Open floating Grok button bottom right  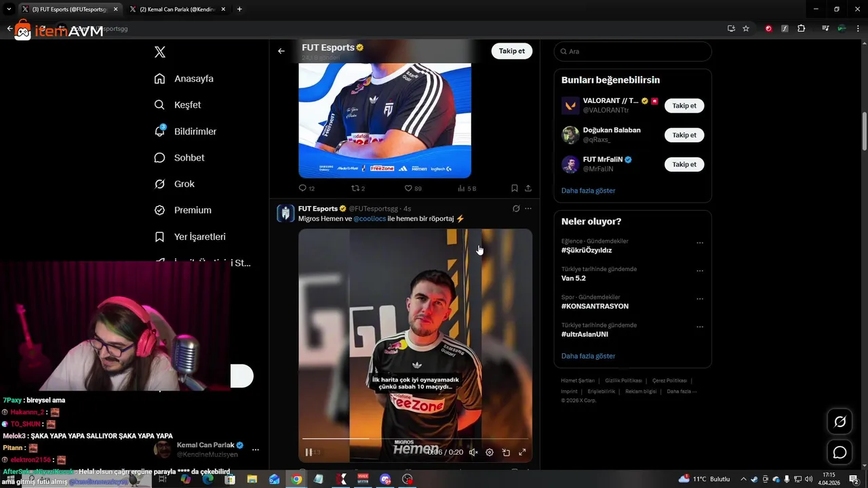coord(840,422)
